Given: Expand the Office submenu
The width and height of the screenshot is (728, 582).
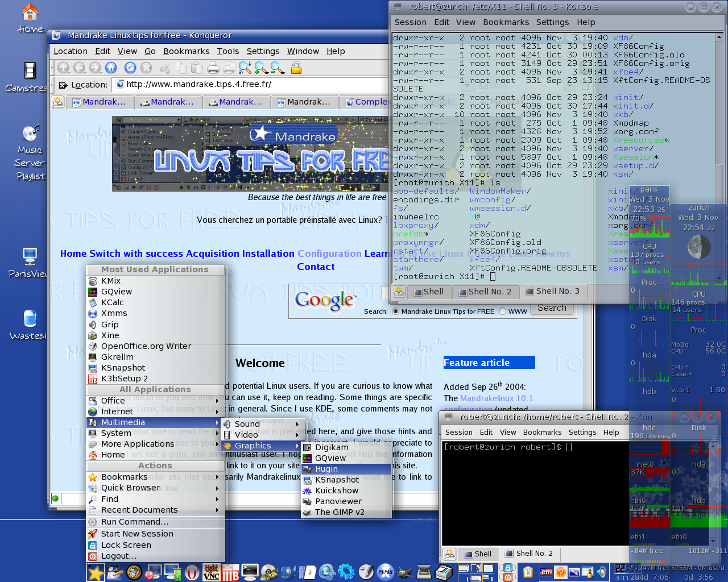Looking at the screenshot, I should coord(155,401).
